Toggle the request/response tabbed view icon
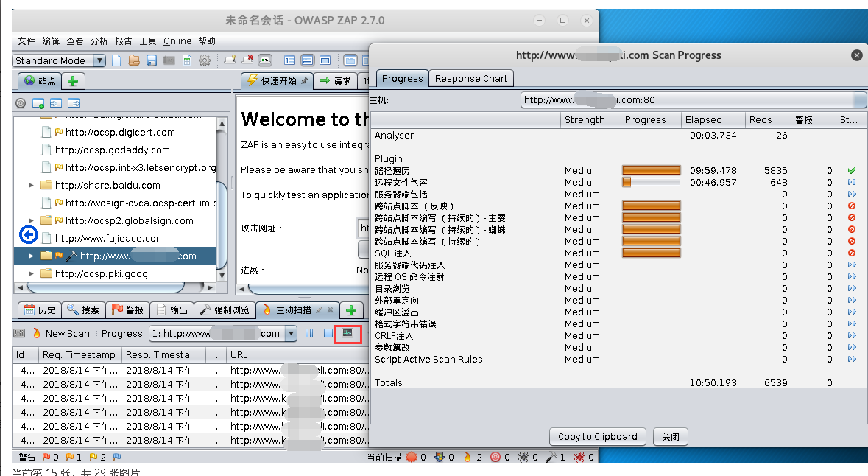The width and height of the screenshot is (868, 476). pyautogui.click(x=350, y=60)
